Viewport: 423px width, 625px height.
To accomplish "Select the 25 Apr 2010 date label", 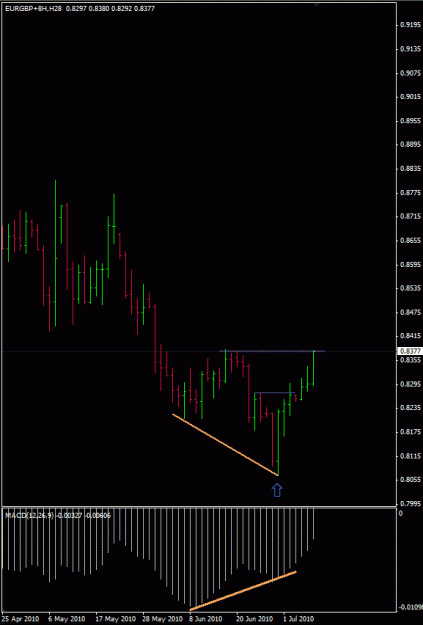I will [20, 619].
